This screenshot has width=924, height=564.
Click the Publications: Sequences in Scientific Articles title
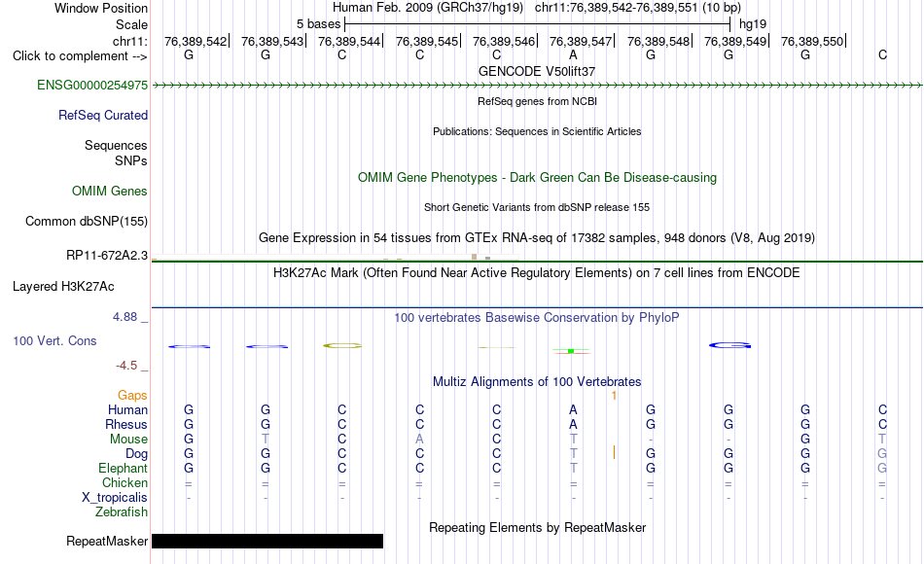tap(537, 131)
